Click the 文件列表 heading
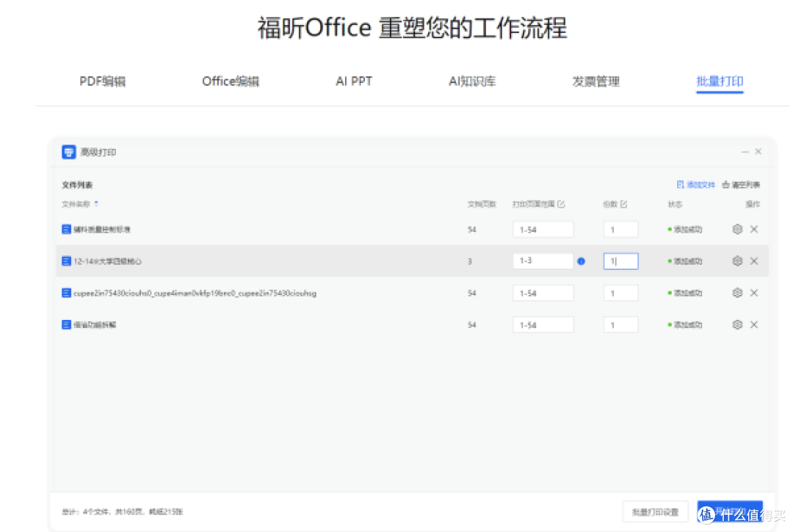This screenshot has height=532, width=793. point(77,185)
